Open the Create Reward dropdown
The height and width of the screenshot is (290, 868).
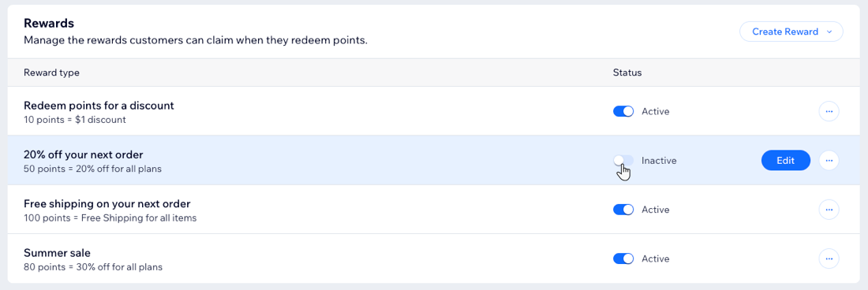791,32
